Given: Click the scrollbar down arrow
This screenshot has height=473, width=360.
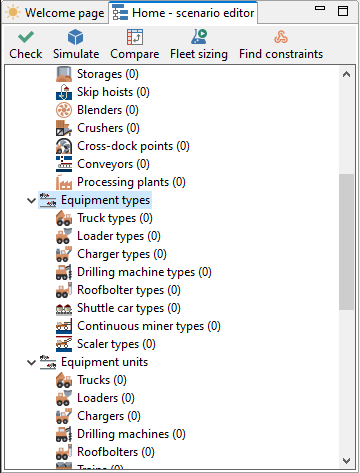Looking at the screenshot, I should [346, 461].
